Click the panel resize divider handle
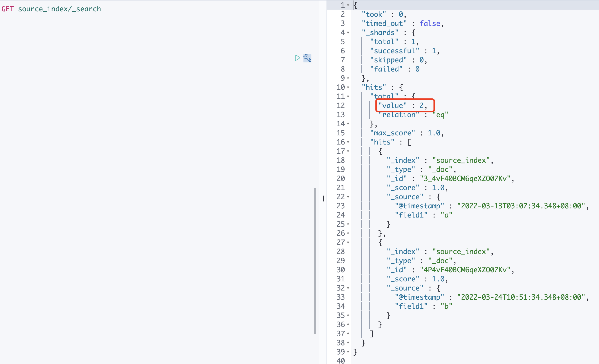The height and width of the screenshot is (364, 599). tap(323, 199)
